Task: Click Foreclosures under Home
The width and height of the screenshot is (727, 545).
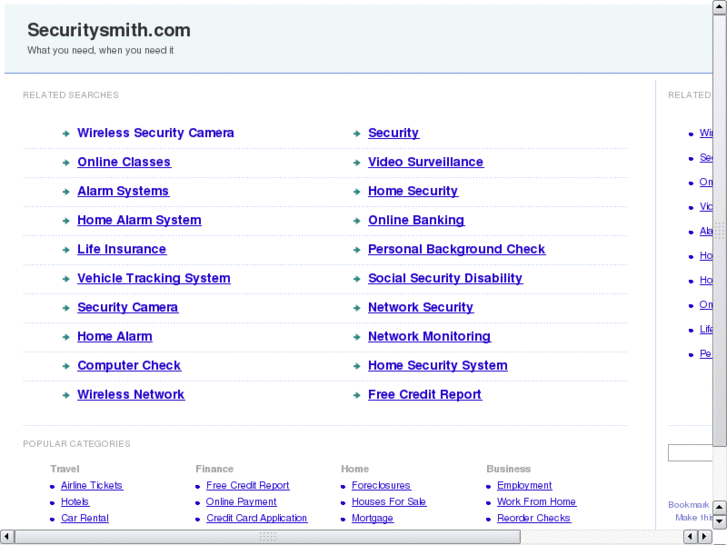Action: click(381, 486)
